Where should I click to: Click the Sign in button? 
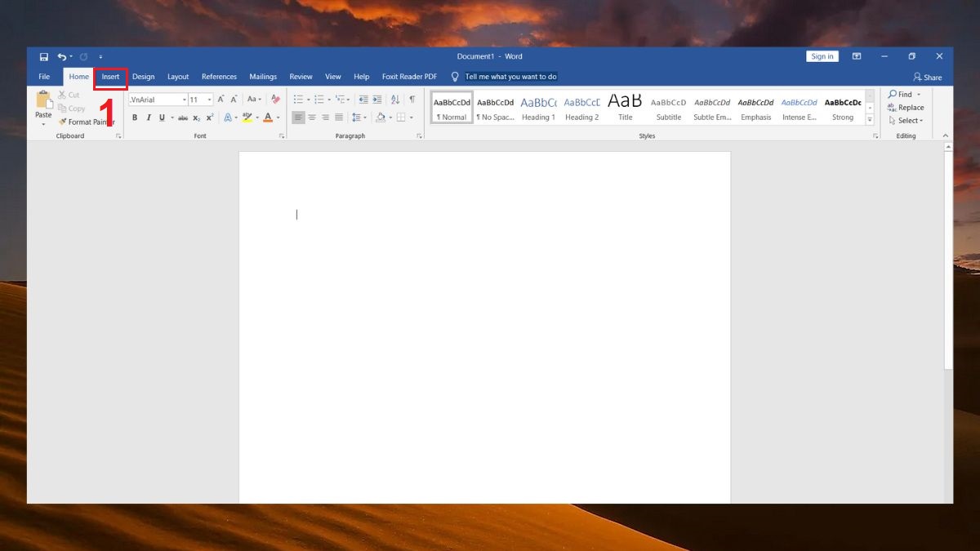pos(822,56)
